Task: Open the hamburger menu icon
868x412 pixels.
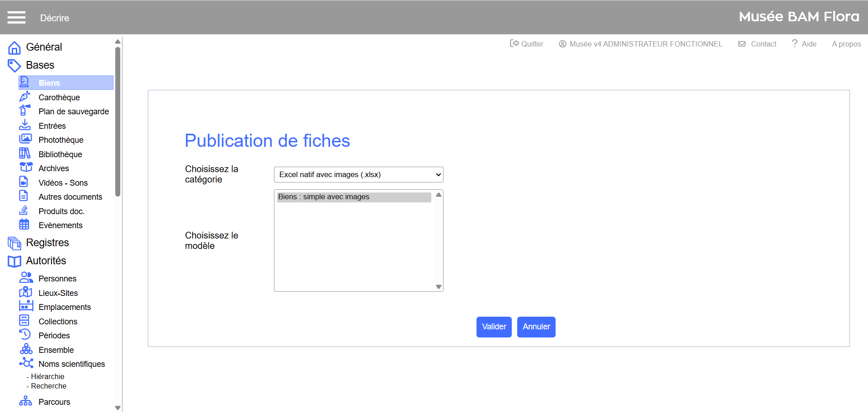Action: point(16,18)
